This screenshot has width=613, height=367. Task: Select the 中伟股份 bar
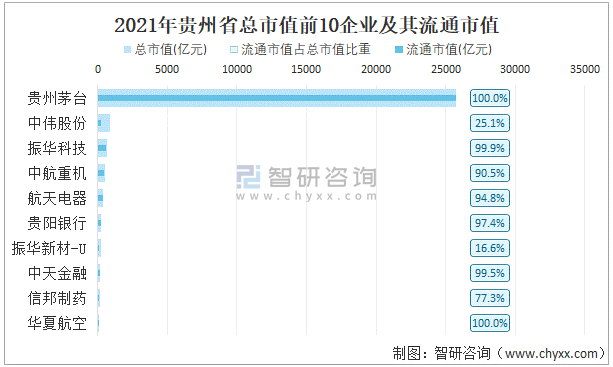pos(104,123)
